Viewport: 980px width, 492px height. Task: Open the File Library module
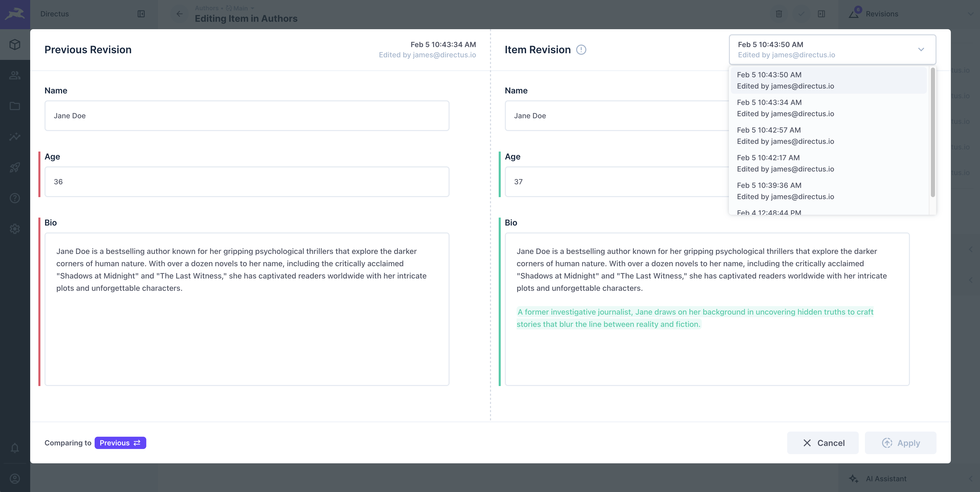[15, 106]
